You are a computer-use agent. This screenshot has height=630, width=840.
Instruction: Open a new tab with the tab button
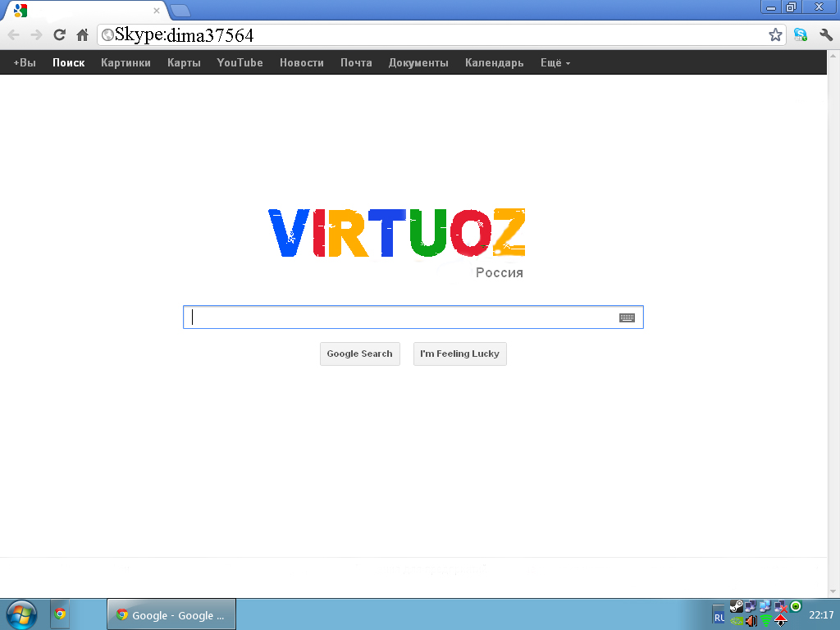180,10
